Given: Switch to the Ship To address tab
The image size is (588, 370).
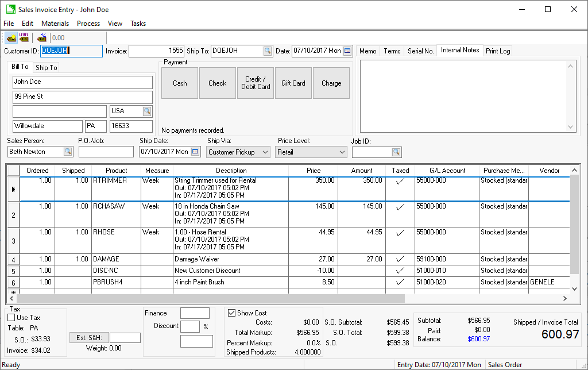Looking at the screenshot, I should pos(47,68).
